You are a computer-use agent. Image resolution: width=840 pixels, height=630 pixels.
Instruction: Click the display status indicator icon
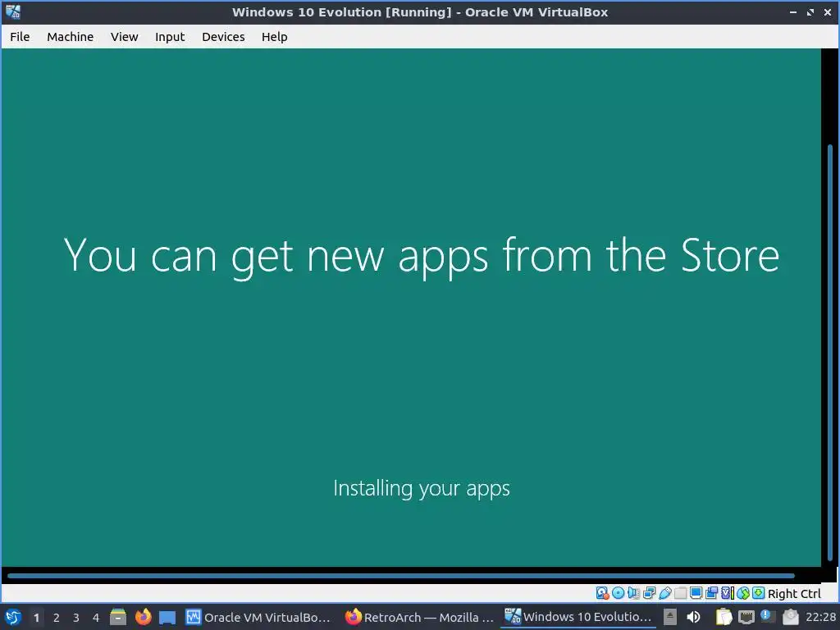696,593
